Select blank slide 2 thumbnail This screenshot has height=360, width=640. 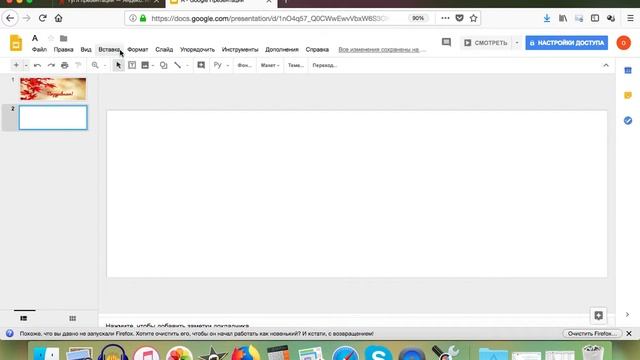pyautogui.click(x=53, y=118)
